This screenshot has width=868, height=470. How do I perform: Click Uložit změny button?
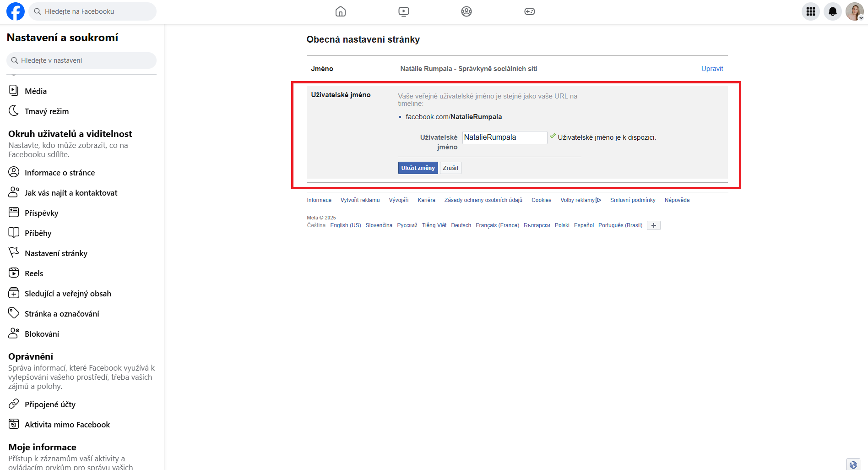tap(418, 168)
